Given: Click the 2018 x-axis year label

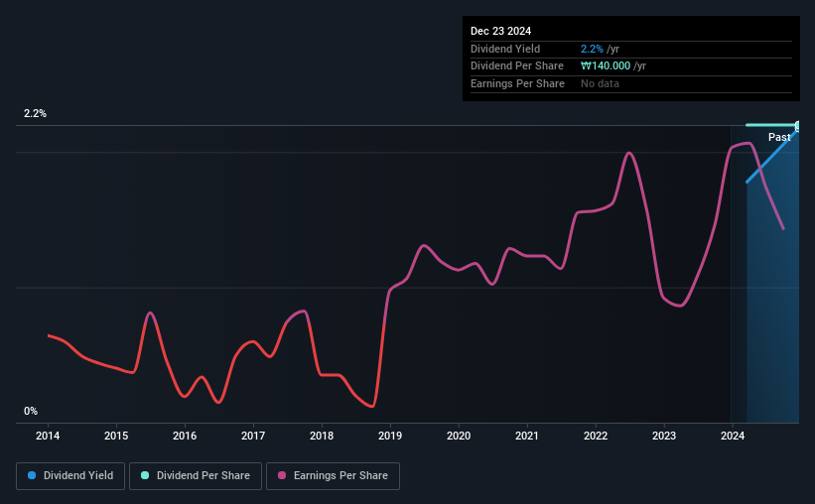Looking at the screenshot, I should coord(322,436).
